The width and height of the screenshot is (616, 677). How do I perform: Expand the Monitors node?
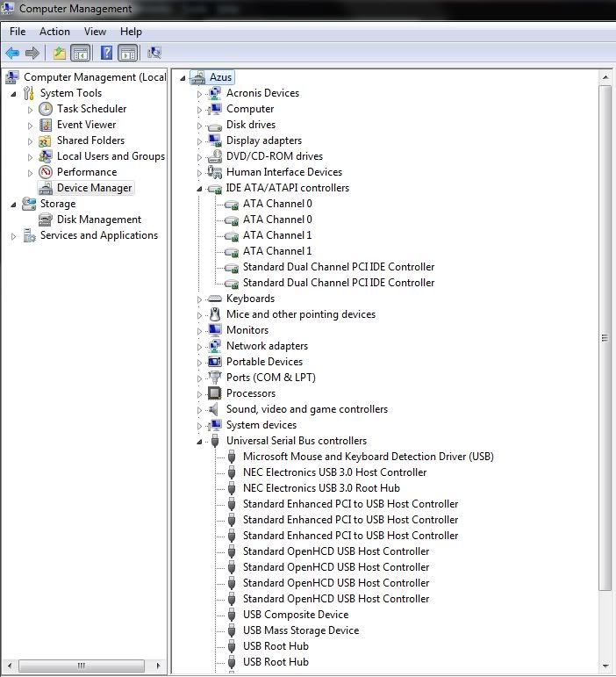click(199, 331)
